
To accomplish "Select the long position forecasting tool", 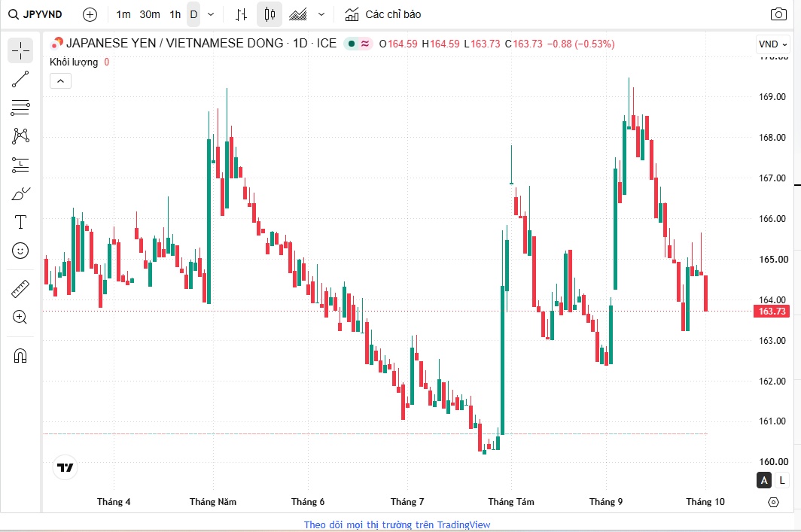I will coord(20,164).
